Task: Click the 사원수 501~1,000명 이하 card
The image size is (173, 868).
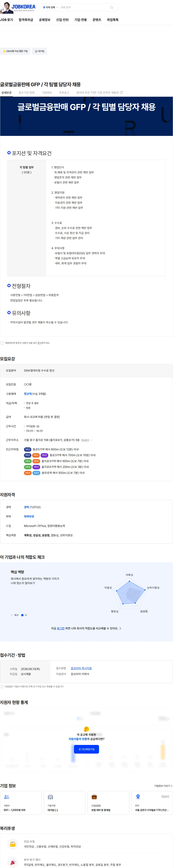Action: [x=21, y=803]
